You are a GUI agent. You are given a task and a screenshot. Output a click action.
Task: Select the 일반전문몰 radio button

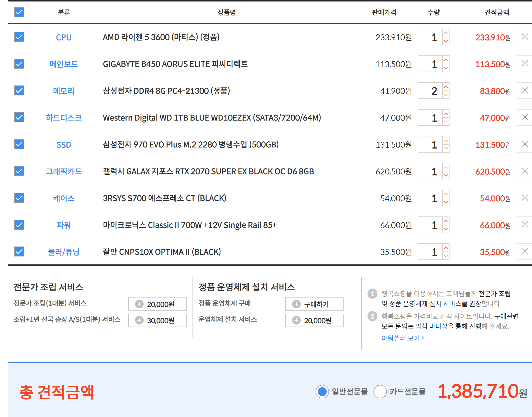pos(322,392)
